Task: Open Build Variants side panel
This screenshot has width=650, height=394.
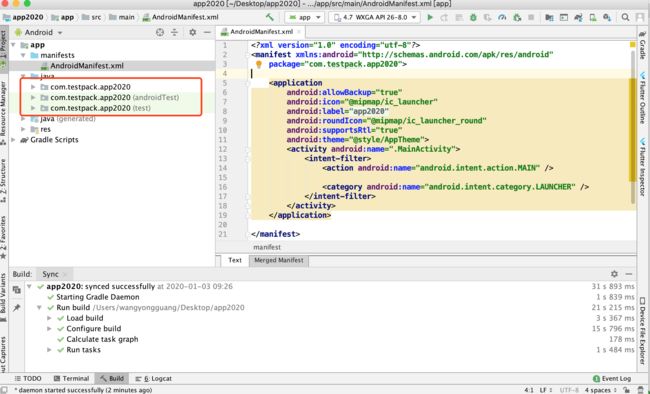Action: 3,297
